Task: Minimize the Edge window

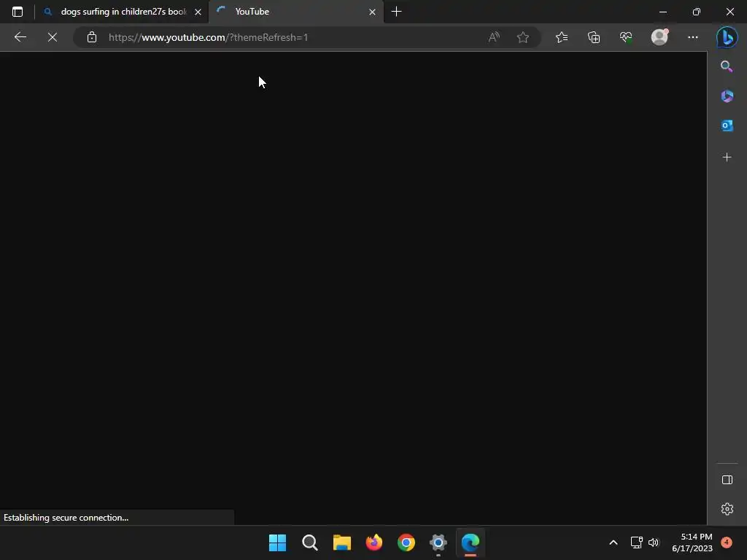Action: click(662, 12)
